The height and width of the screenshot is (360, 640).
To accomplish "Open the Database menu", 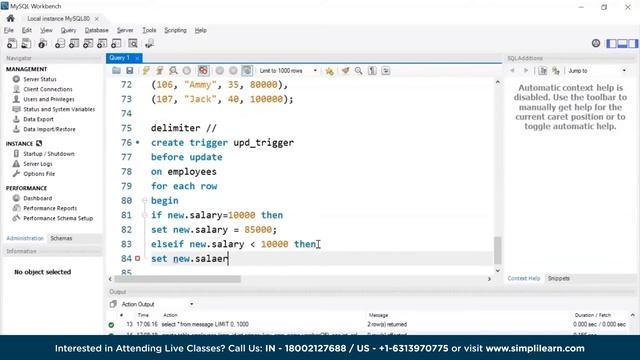I will point(96,30).
